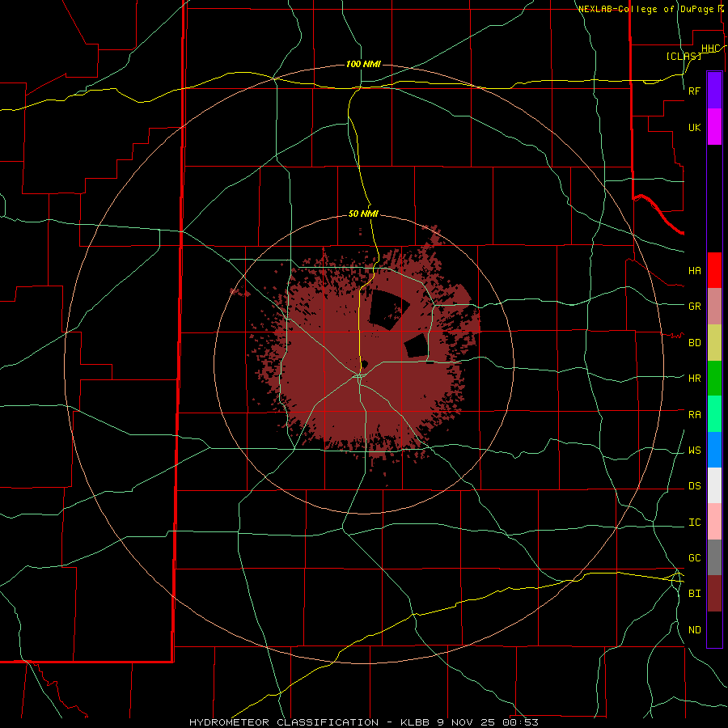Click the 100 NMI range ring label
The image size is (728, 728).
[x=363, y=64]
